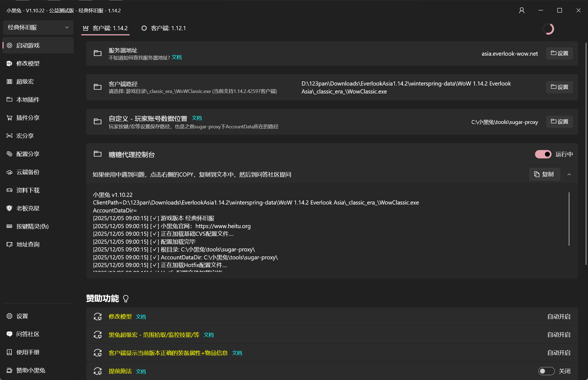Switch to 客户端: 1.12.1 tab
Viewport: 588px width, 380px height.
pyautogui.click(x=164, y=28)
